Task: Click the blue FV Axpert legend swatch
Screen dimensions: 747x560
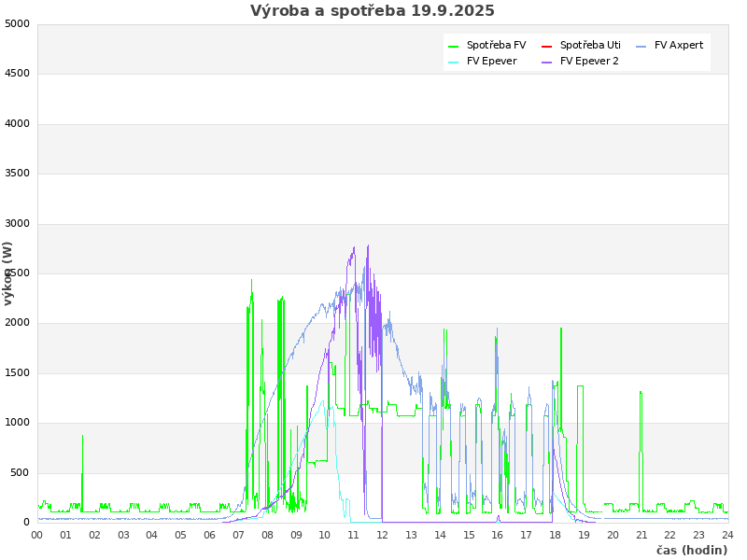Action: coord(641,46)
